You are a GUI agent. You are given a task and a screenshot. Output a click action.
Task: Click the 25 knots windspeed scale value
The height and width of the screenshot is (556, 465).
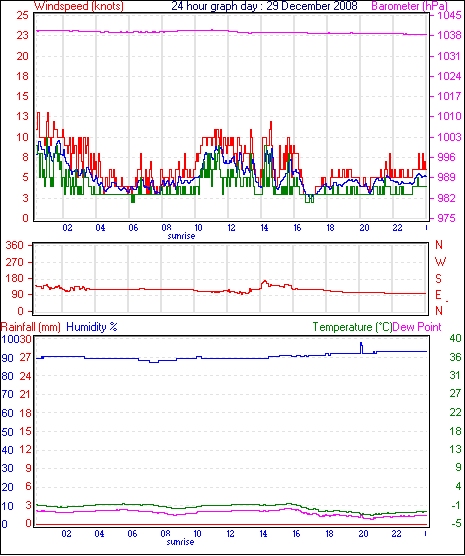coord(22,15)
